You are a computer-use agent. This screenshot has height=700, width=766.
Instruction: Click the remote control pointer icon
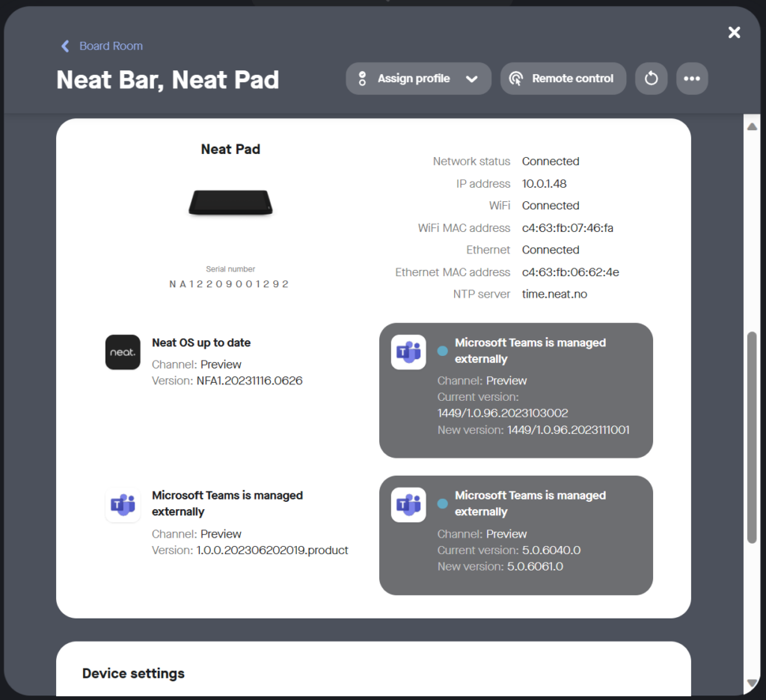coord(516,79)
